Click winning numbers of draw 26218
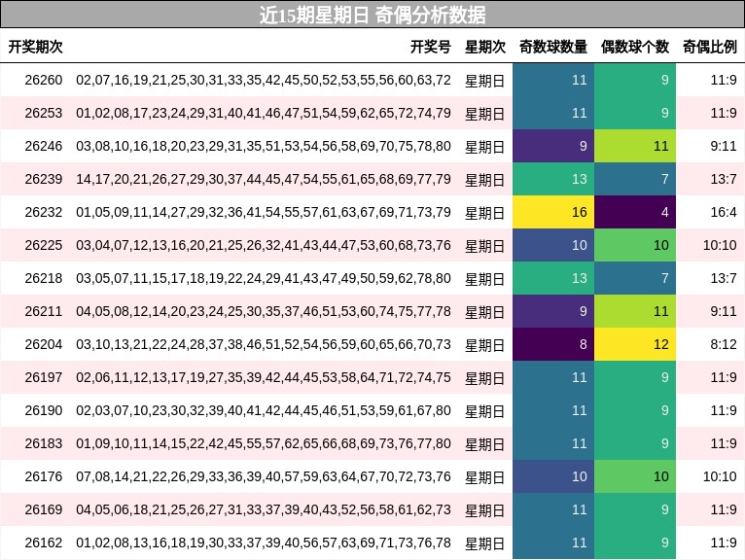745x560 pixels. coord(264,278)
